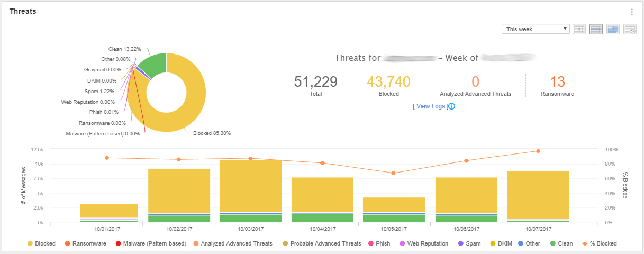Image resolution: width=644 pixels, height=254 pixels.
Task: Click the Phish 0.01% pie label
Action: tap(104, 112)
